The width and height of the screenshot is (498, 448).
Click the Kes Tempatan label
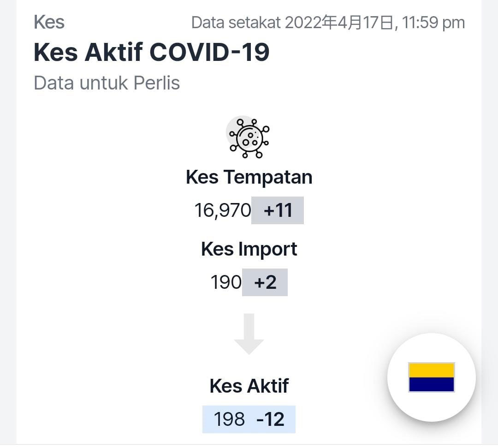[x=249, y=177]
